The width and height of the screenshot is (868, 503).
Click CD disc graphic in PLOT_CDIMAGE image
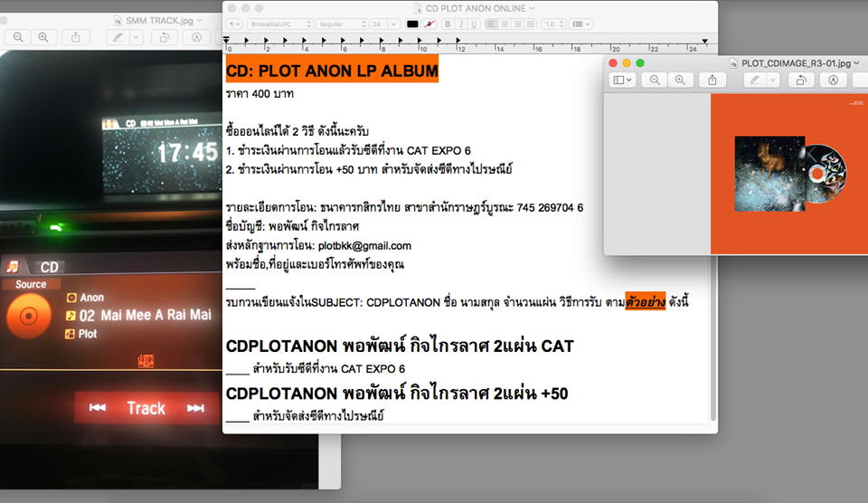pos(826,174)
